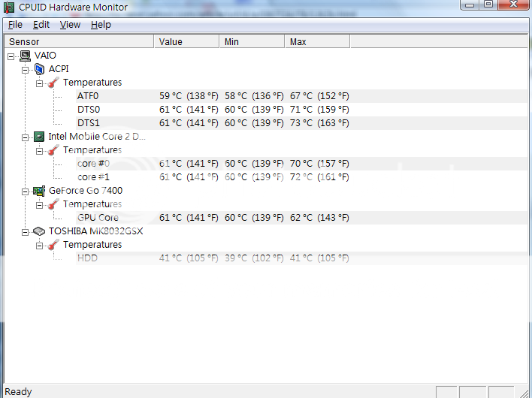Click thermometer icon under ACPI

[53, 83]
